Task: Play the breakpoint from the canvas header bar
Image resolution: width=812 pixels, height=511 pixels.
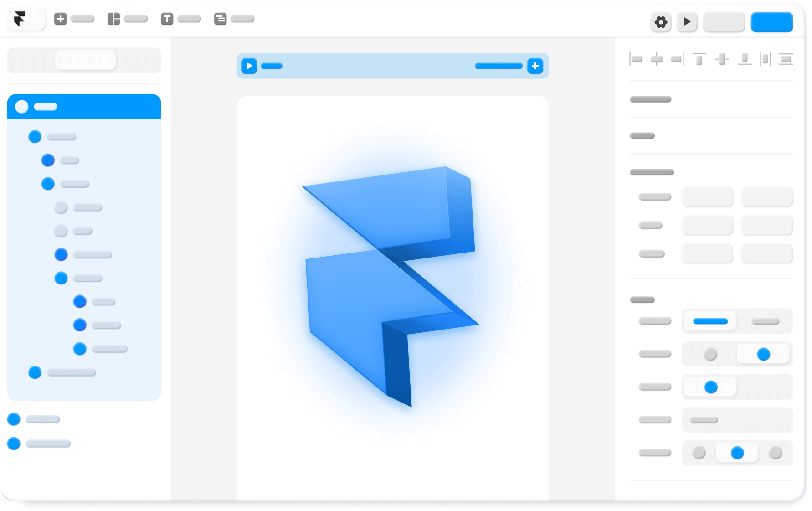Action: pyautogui.click(x=249, y=66)
